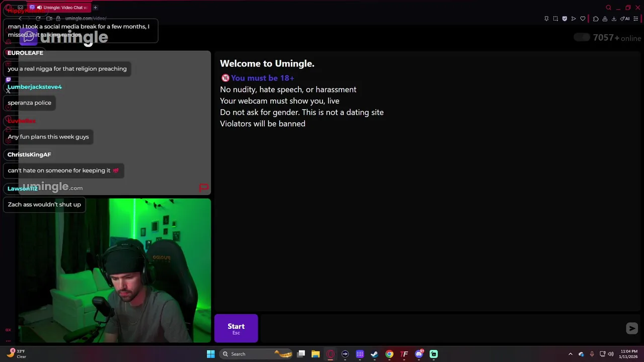
Task: Click username Lumberjacksteve4 in chat overlay
Action: click(x=35, y=87)
